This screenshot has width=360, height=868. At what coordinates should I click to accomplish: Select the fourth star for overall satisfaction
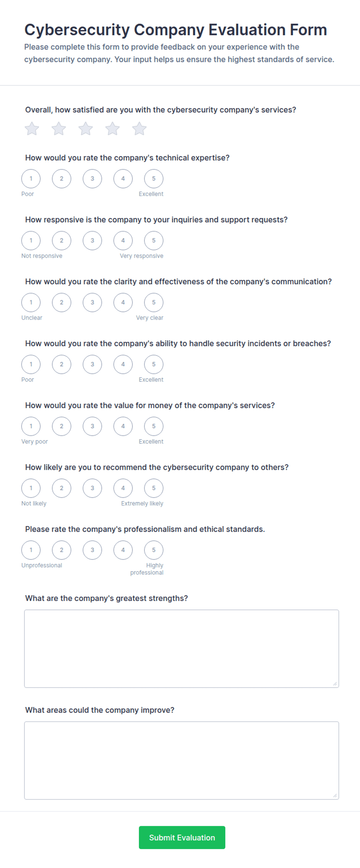coord(113,129)
